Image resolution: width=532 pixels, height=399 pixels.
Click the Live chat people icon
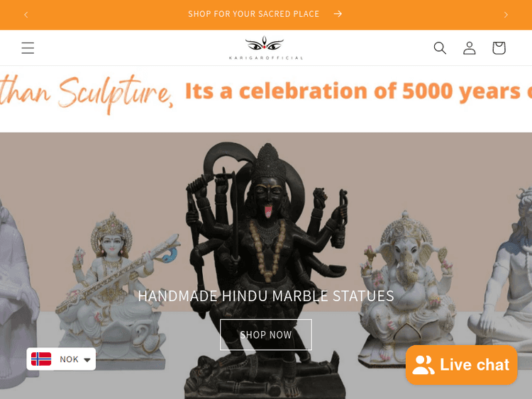(423, 365)
